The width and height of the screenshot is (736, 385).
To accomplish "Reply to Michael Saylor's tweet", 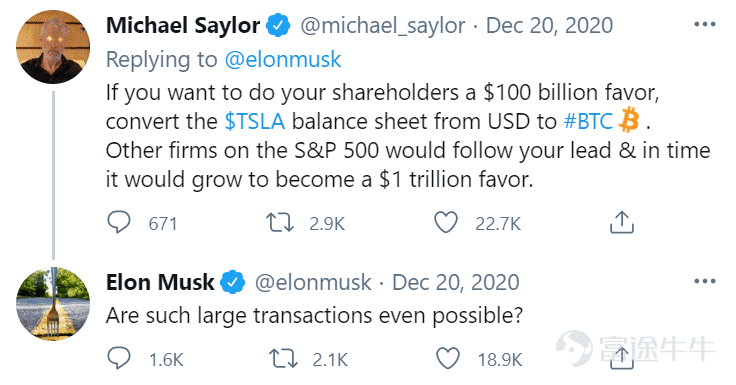I will (119, 223).
